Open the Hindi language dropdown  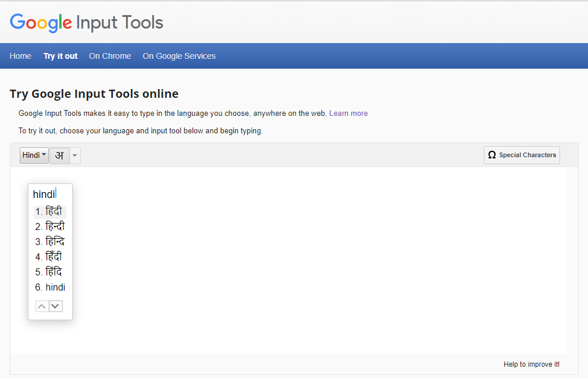tap(34, 155)
